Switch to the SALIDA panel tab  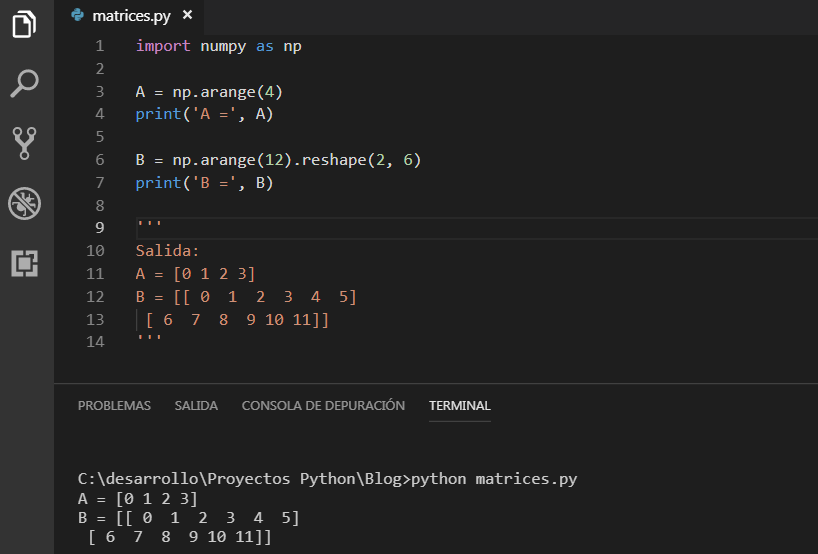(196, 405)
